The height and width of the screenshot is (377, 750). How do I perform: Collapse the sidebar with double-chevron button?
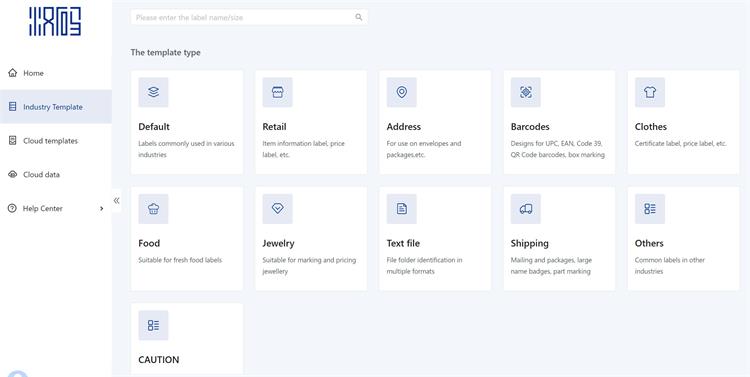pos(117,200)
